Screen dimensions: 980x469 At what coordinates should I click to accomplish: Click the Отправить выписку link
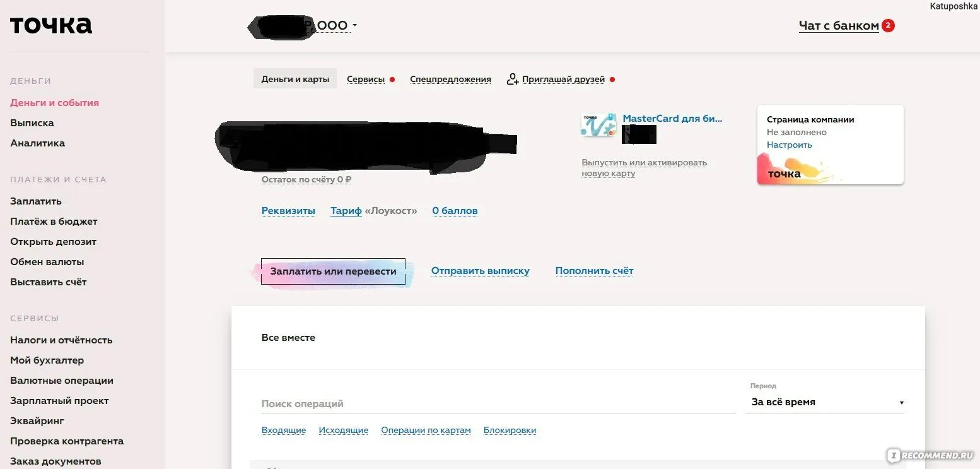(481, 271)
